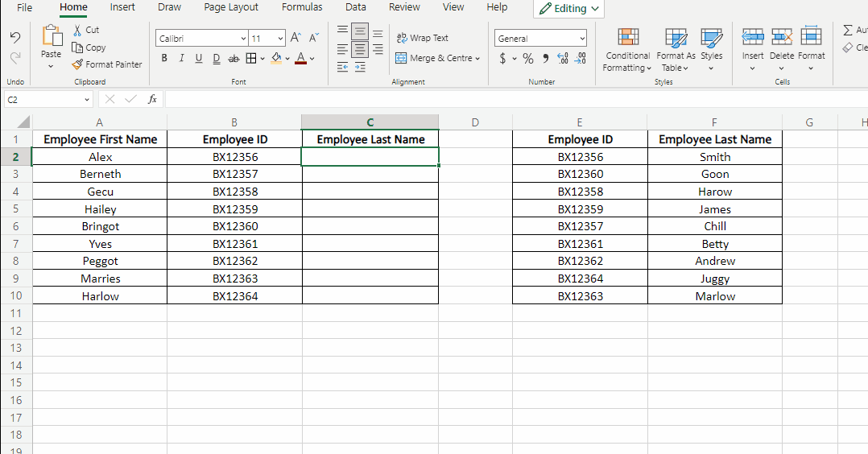Viewport: 868px width, 454px height.
Task: Select row 5 header
Action: pos(15,208)
